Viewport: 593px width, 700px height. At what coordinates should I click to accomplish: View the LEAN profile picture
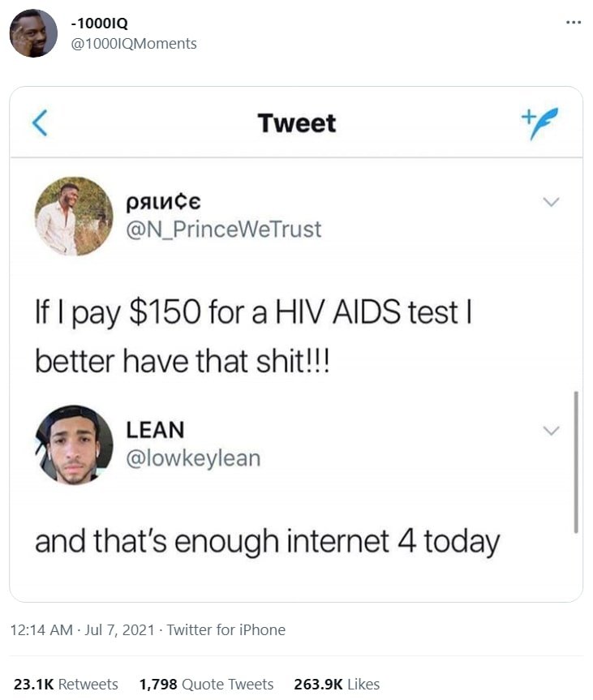coord(74,444)
